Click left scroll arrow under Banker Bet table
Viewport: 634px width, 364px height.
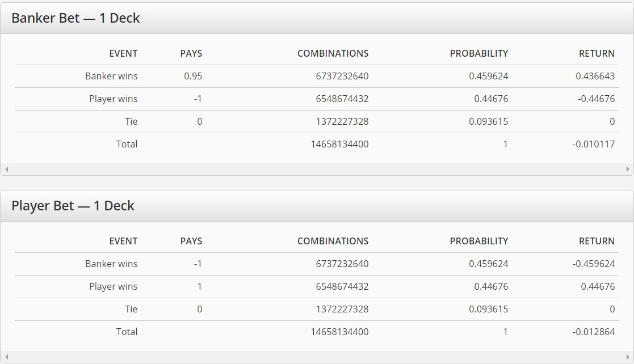(6, 169)
